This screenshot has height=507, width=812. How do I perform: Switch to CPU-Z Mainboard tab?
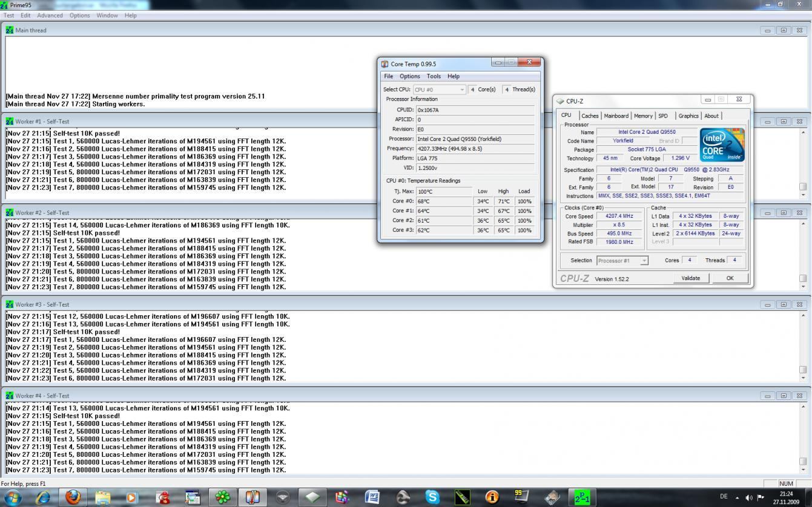[x=616, y=116]
